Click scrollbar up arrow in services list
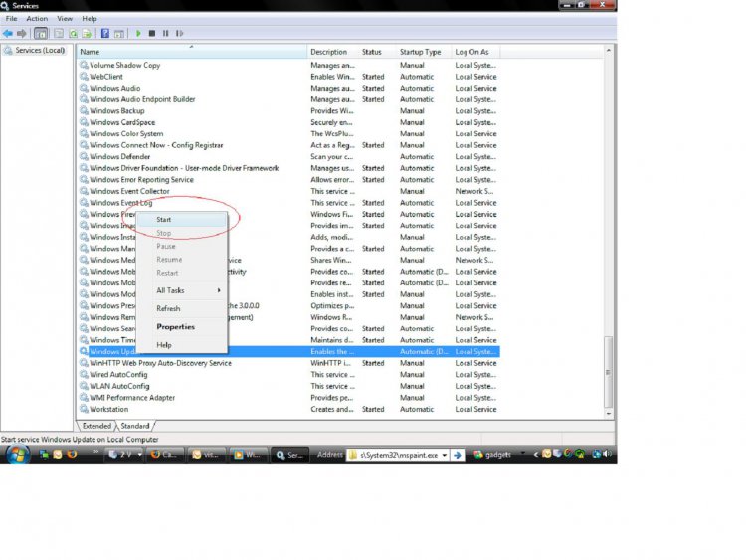The width and height of the screenshot is (746, 560). [608, 50]
